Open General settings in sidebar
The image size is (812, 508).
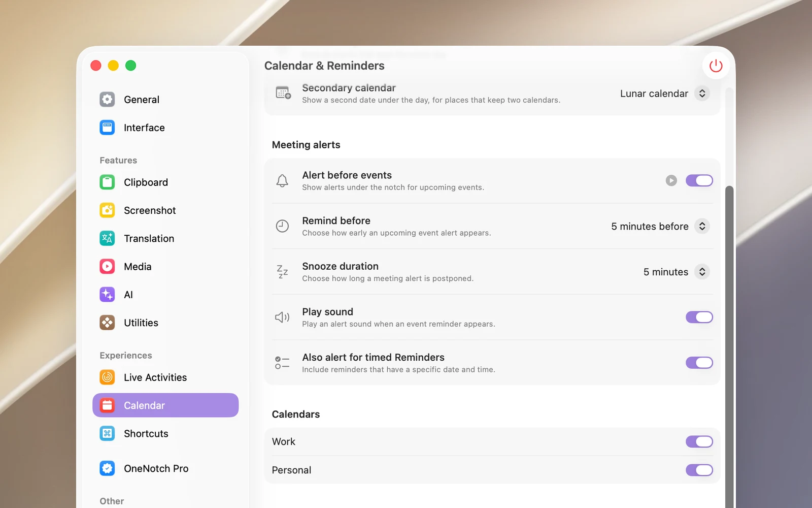pos(165,100)
